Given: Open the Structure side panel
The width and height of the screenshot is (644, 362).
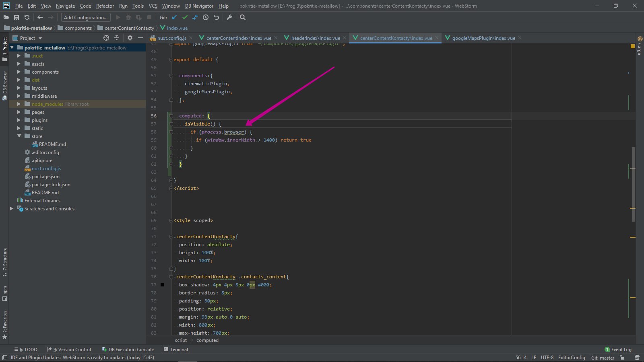Looking at the screenshot, I should pyautogui.click(x=4, y=262).
